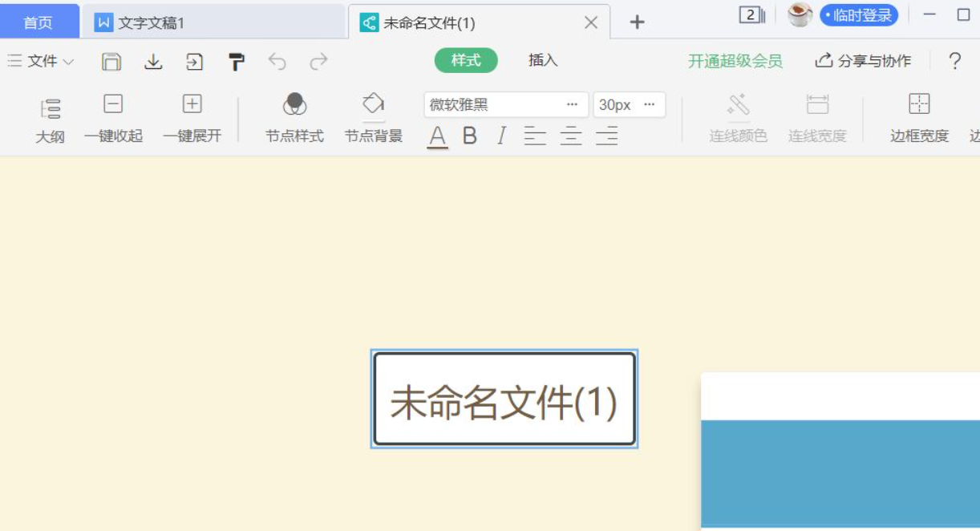Screen dimensions: 980x531
Task: Click the window count icon showing 2
Action: tap(751, 14)
